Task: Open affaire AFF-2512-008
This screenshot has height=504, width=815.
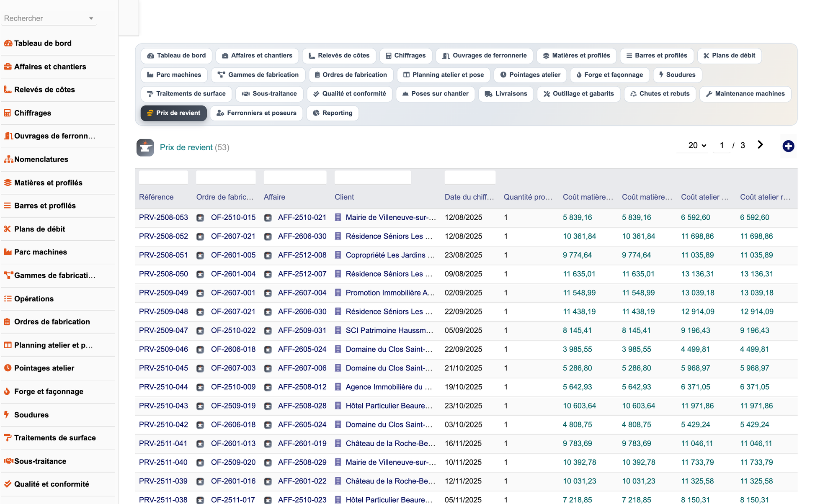Action: tap(302, 255)
